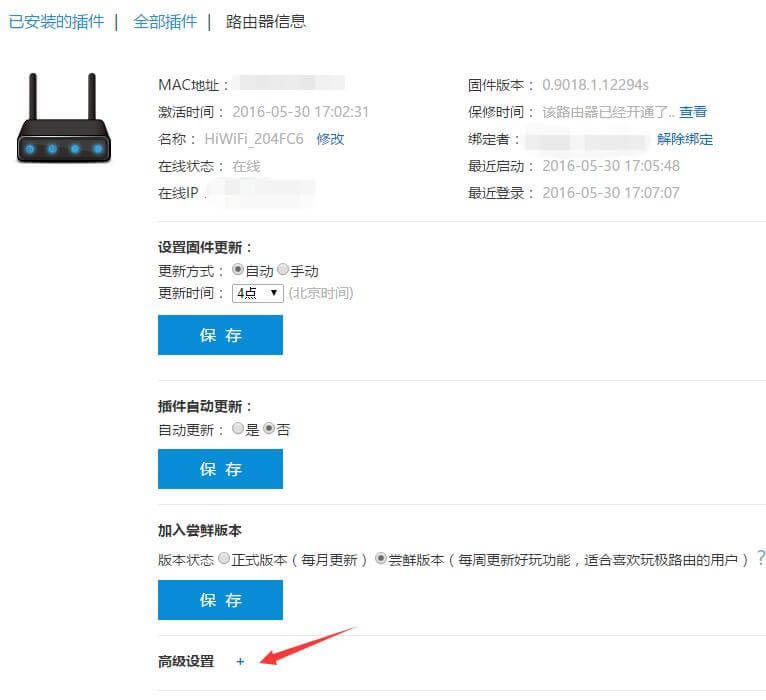Click the router device image
Screen dimensions: 766x700
(x=62, y=119)
